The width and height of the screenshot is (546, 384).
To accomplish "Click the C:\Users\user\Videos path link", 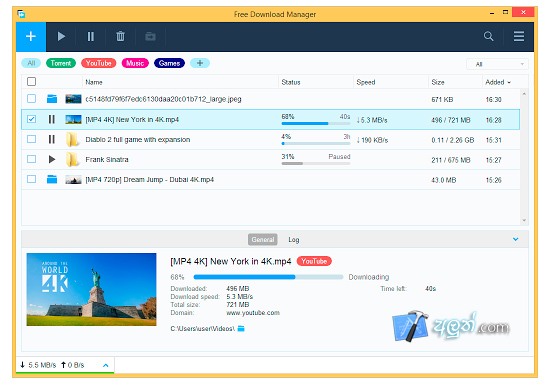I will tap(203, 328).
